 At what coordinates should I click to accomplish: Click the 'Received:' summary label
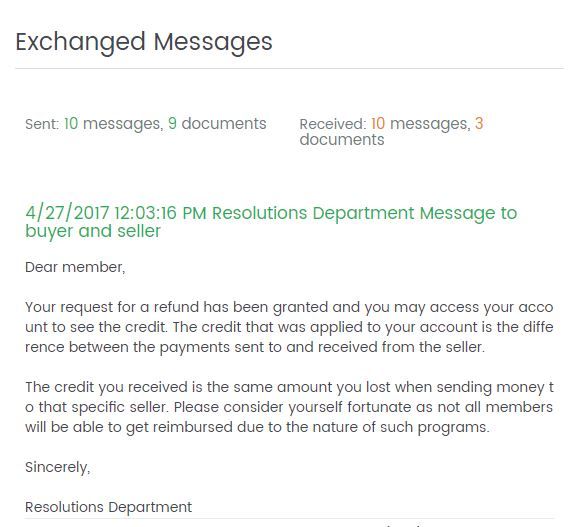click(333, 124)
